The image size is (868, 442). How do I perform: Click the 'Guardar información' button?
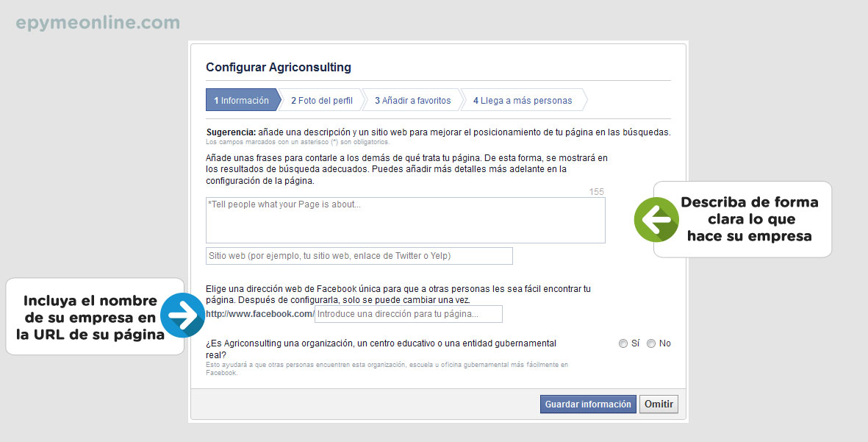[x=588, y=404]
